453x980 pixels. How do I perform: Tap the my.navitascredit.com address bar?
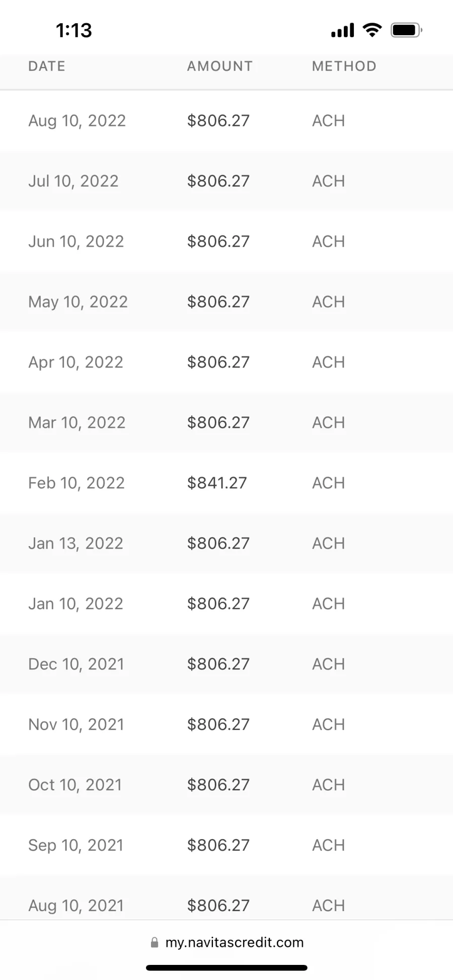click(234, 942)
